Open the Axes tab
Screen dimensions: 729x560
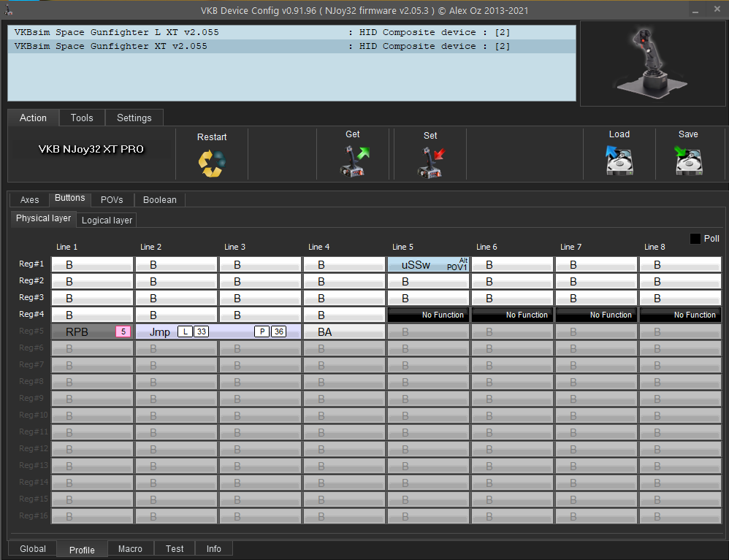30,199
